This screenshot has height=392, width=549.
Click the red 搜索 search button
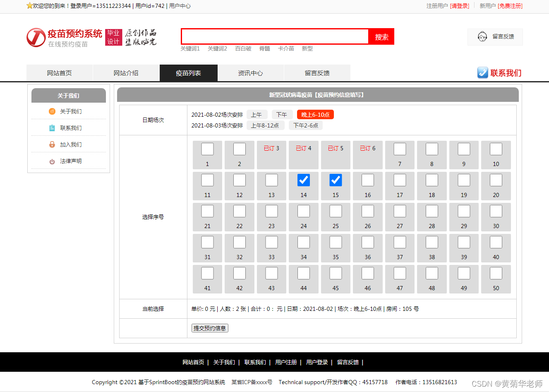click(381, 36)
